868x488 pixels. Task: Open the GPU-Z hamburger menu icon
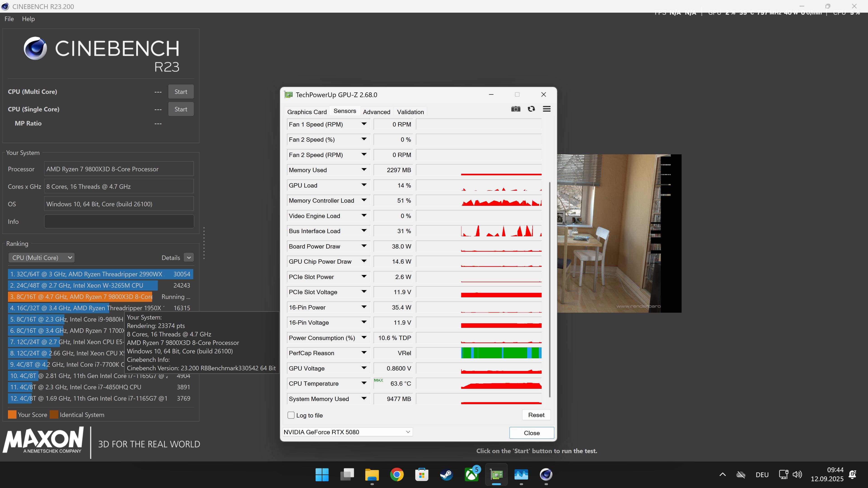547,109
